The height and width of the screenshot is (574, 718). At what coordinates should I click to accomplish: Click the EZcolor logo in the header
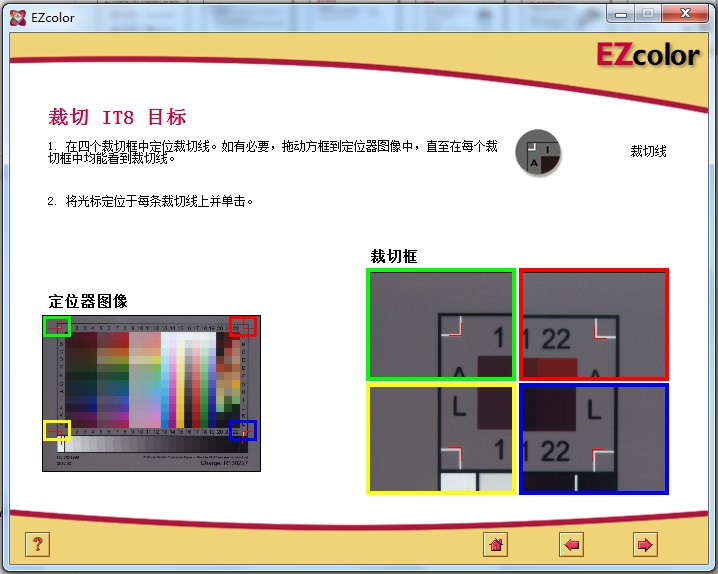646,54
